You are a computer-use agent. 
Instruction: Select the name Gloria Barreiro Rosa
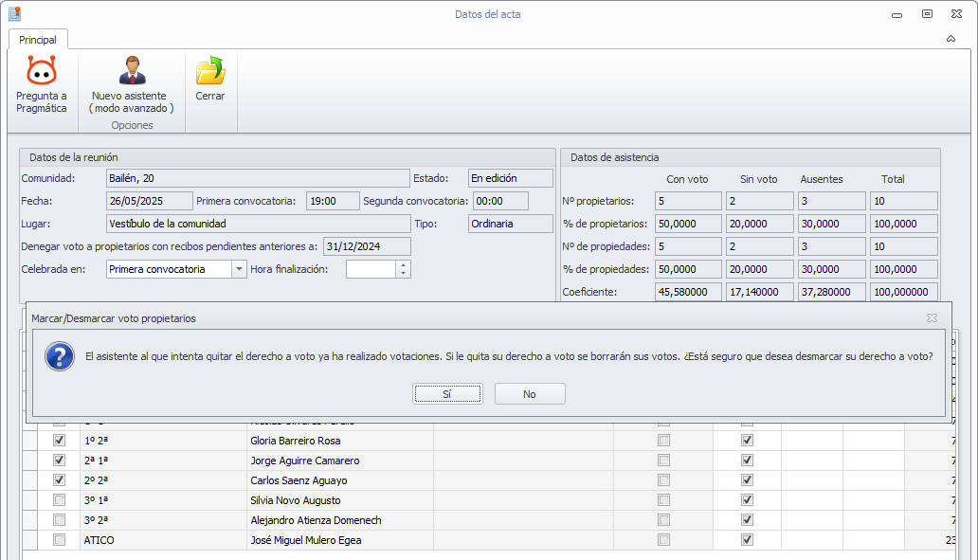coord(296,441)
